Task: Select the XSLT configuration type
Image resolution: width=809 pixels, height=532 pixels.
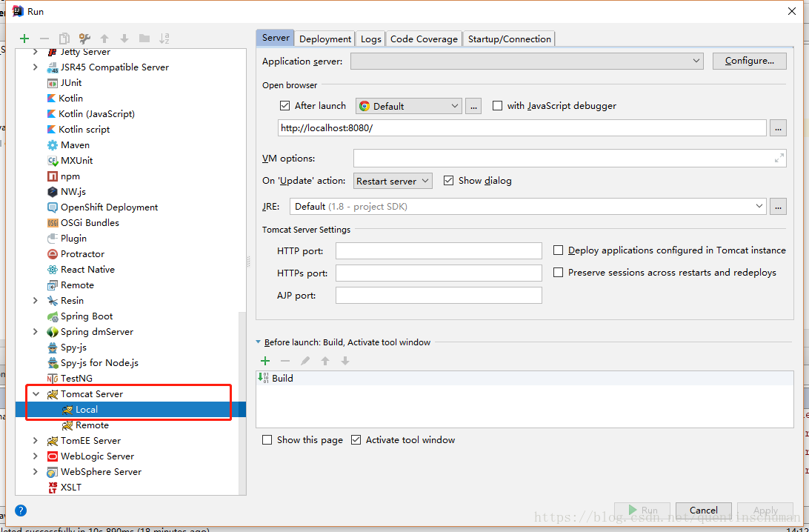Action: click(x=70, y=488)
